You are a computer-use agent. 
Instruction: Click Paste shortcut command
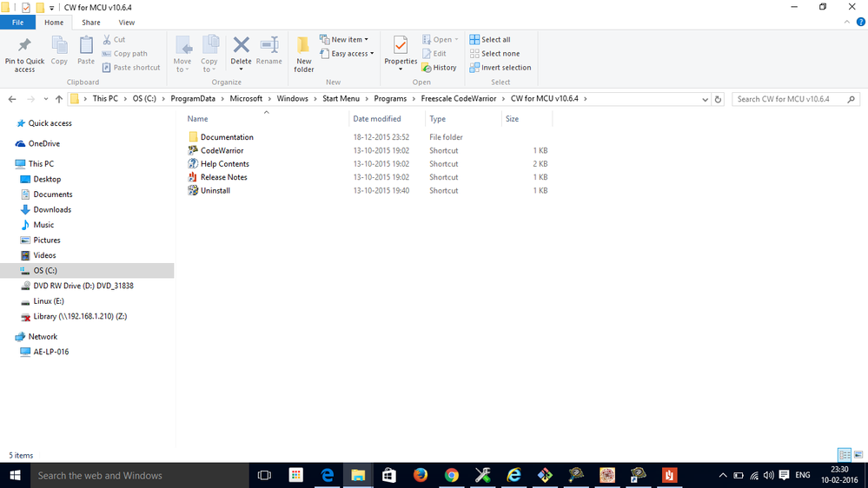pyautogui.click(x=131, y=68)
